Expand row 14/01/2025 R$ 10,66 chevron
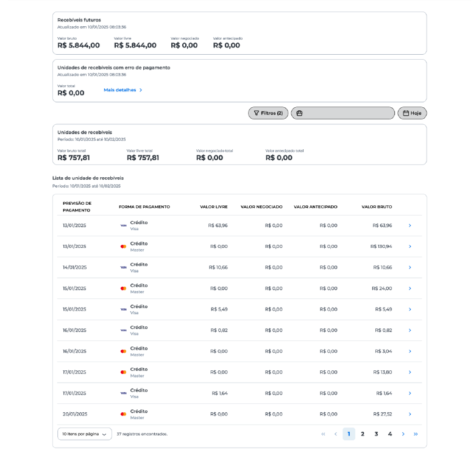Image resolution: width=476 pixels, height=458 pixels. [x=410, y=267]
